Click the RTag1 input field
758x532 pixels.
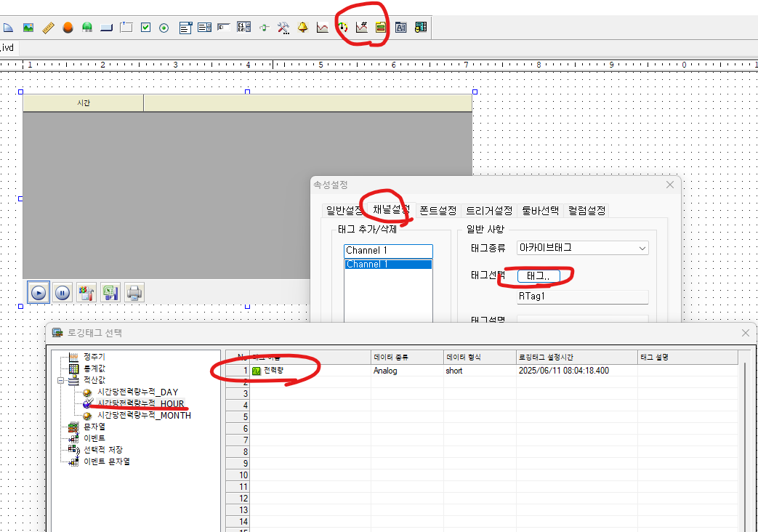click(581, 297)
